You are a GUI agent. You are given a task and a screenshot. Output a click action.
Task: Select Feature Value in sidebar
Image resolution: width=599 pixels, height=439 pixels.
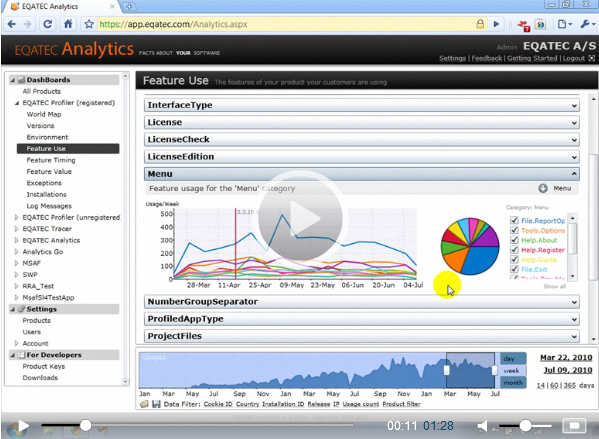tap(49, 172)
